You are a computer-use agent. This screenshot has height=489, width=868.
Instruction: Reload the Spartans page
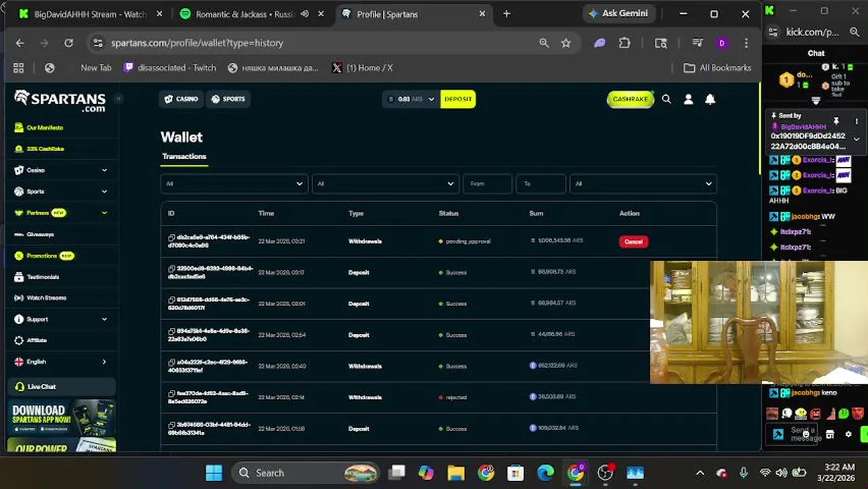tap(69, 43)
